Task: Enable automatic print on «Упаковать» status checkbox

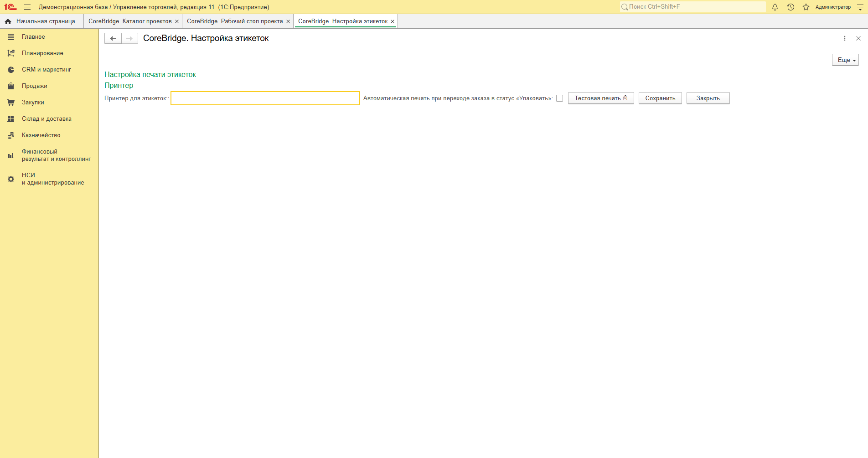Action: 559,98
